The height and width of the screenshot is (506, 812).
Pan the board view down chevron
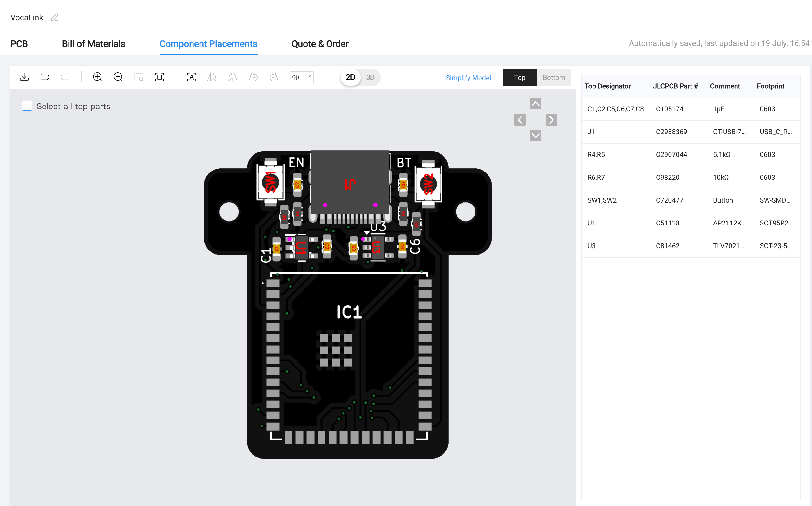535,136
